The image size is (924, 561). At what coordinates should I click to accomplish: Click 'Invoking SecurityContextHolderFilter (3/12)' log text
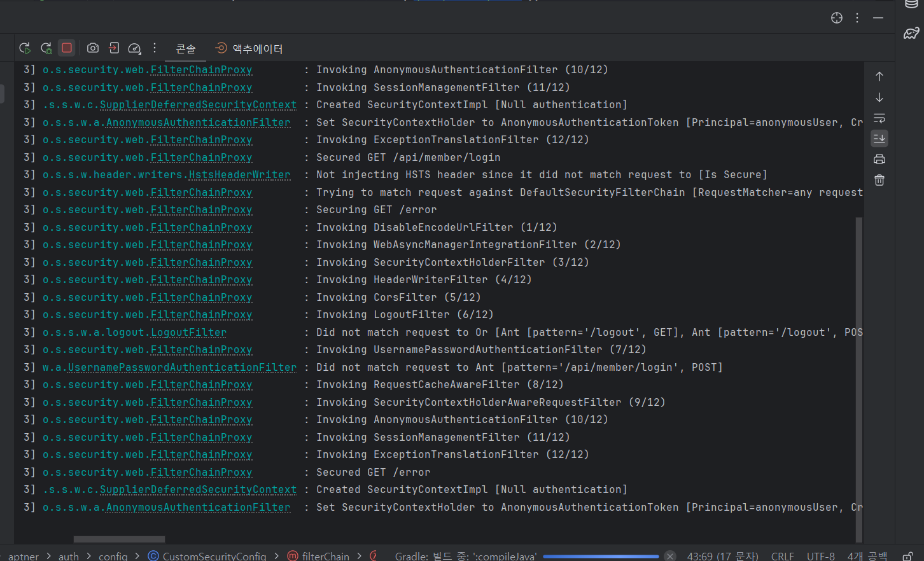(x=452, y=262)
